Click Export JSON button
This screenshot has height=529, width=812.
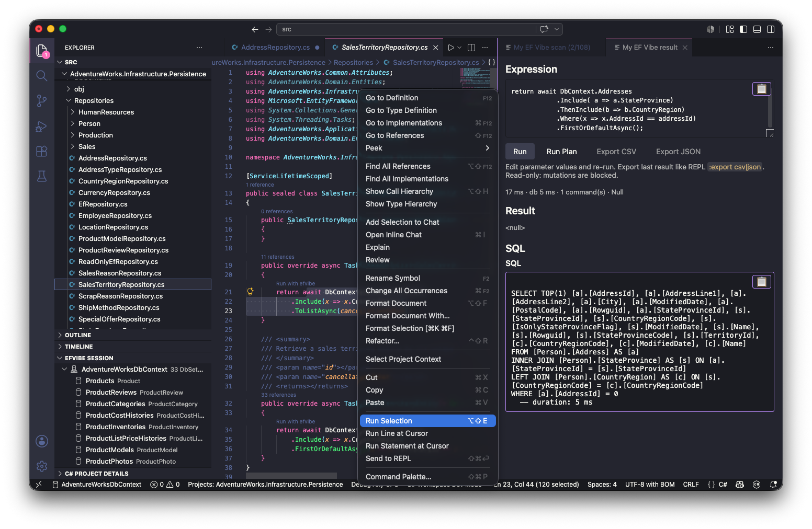pyautogui.click(x=678, y=152)
